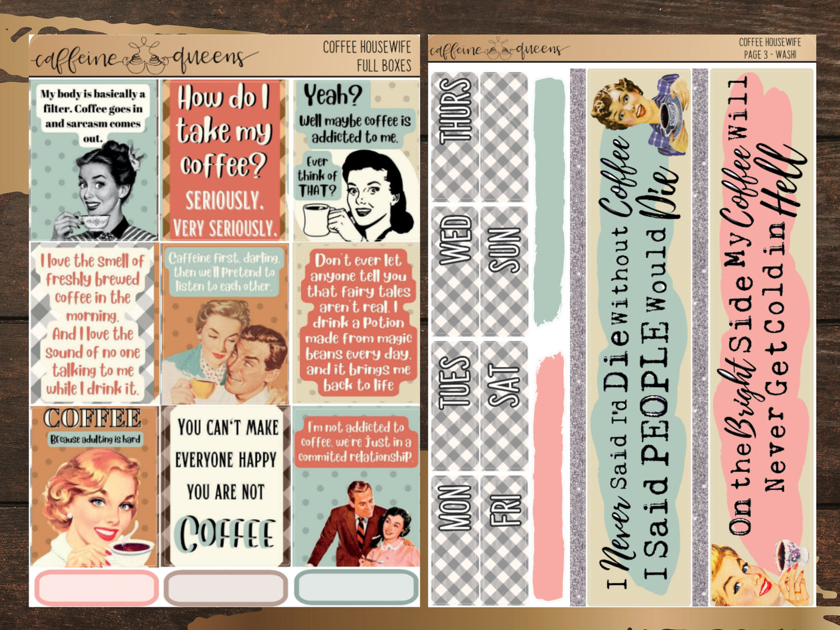Screen dimensions: 840x630
Task: Click the blank teal rounded label
Action: [x=356, y=588]
